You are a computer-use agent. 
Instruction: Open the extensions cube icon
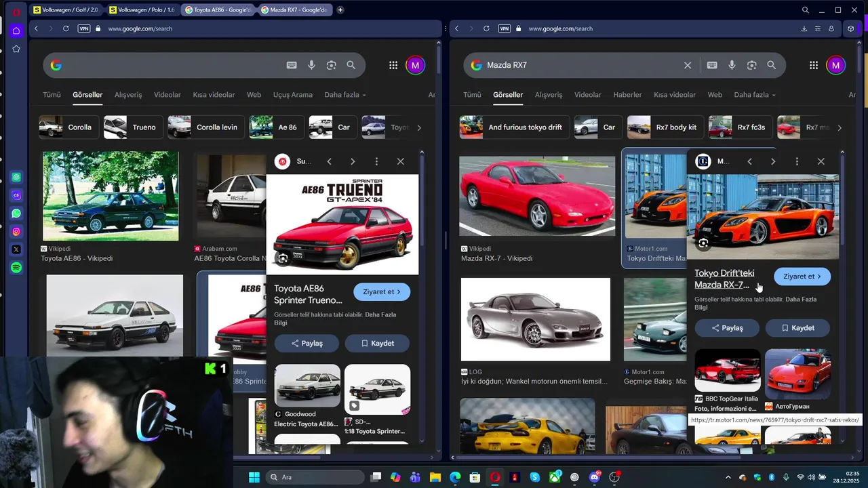click(851, 28)
